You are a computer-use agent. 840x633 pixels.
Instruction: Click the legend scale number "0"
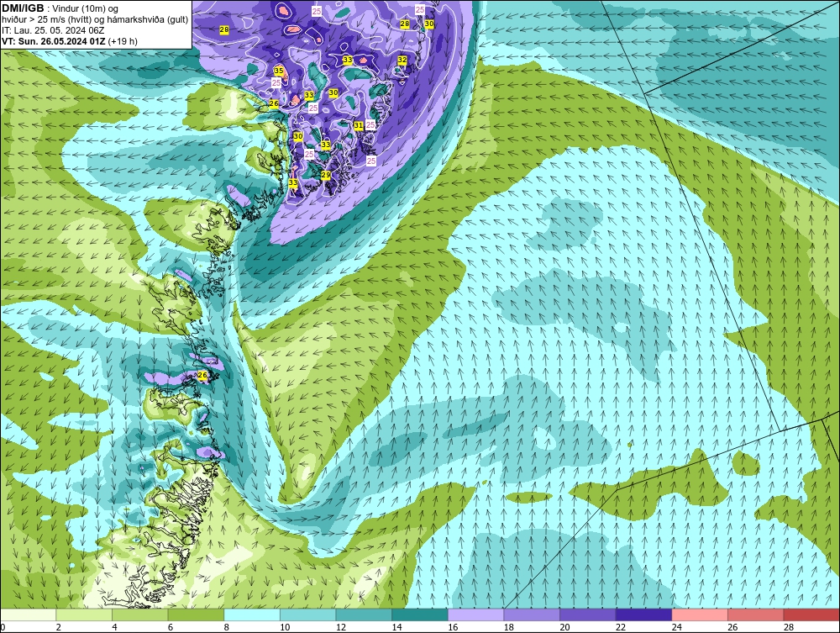[x=3, y=627]
